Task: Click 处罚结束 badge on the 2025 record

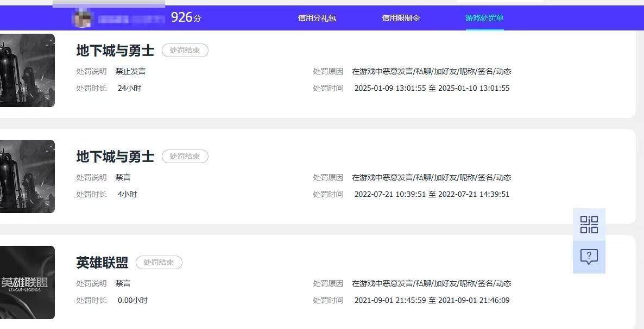Action: [x=185, y=50]
